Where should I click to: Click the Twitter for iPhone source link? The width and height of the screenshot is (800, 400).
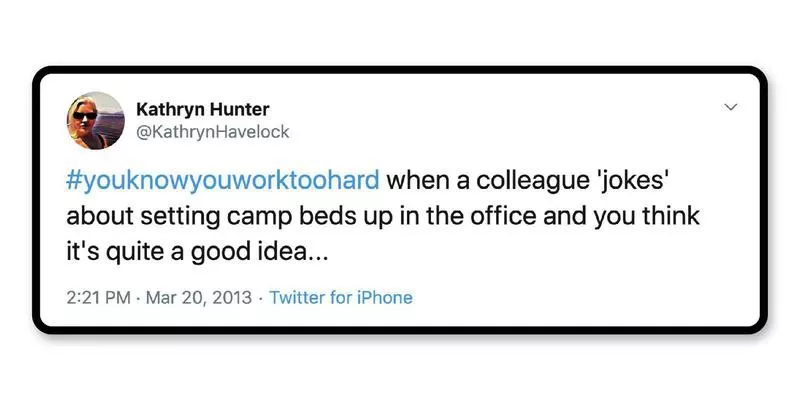(341, 297)
